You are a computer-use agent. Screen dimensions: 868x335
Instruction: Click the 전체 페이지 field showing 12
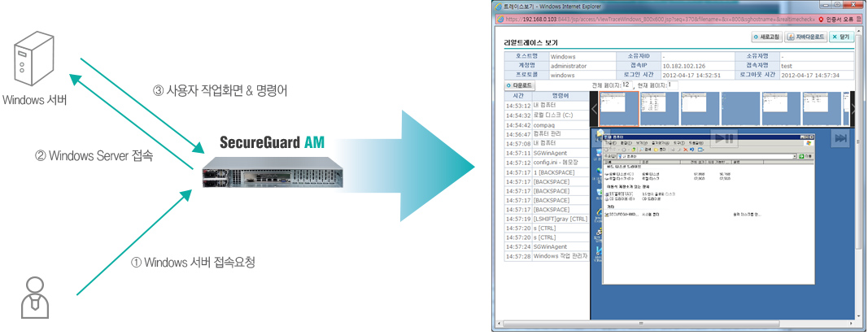(x=626, y=85)
